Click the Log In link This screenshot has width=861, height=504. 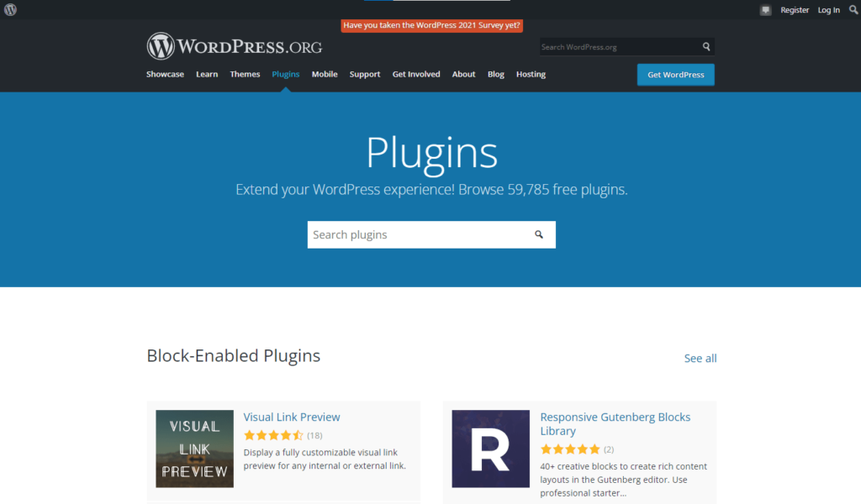pyautogui.click(x=827, y=9)
